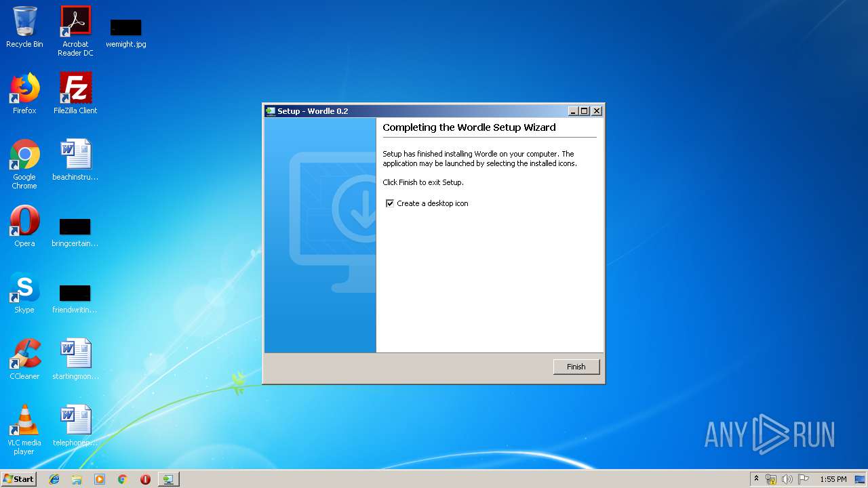Viewport: 868px width, 488px height.
Task: Select the CCleaner desktop shortcut
Action: point(24,359)
